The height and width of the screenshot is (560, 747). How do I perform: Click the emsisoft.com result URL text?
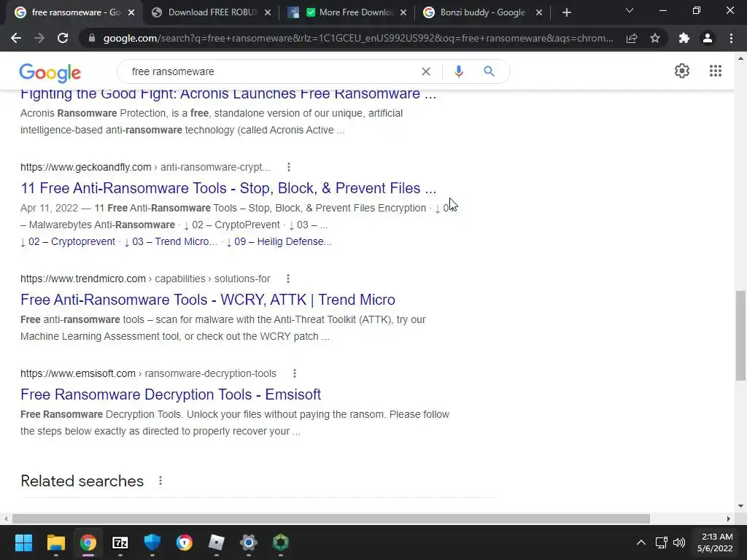click(148, 373)
